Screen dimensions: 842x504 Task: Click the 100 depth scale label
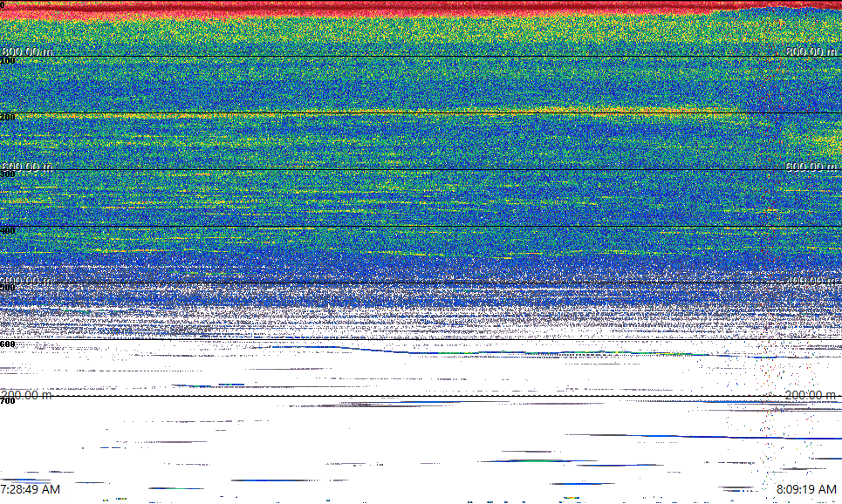coord(8,61)
